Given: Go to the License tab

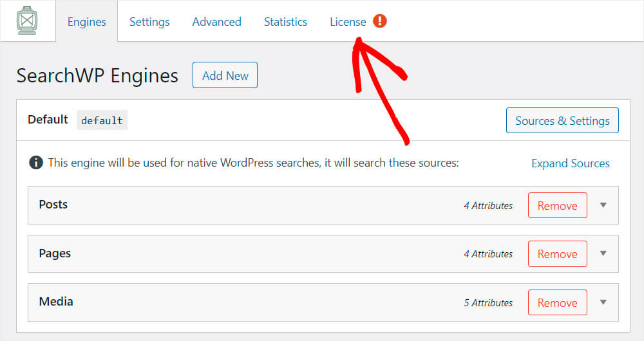Looking at the screenshot, I should (x=348, y=22).
